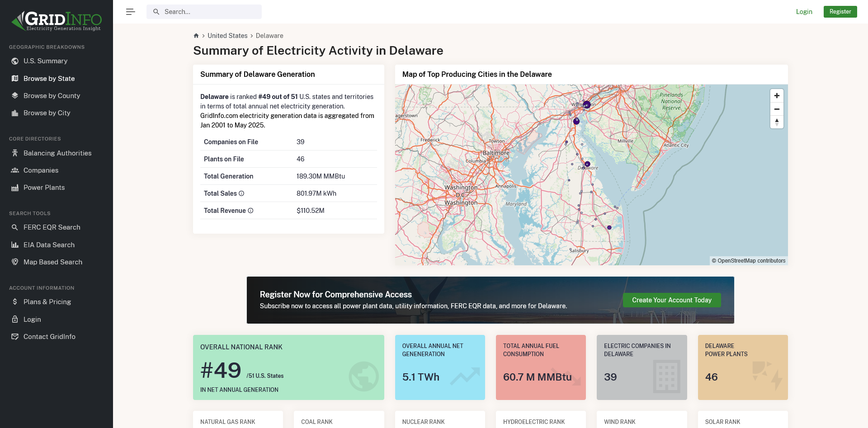
Task: Reset map bearing with compass button
Action: tap(777, 122)
